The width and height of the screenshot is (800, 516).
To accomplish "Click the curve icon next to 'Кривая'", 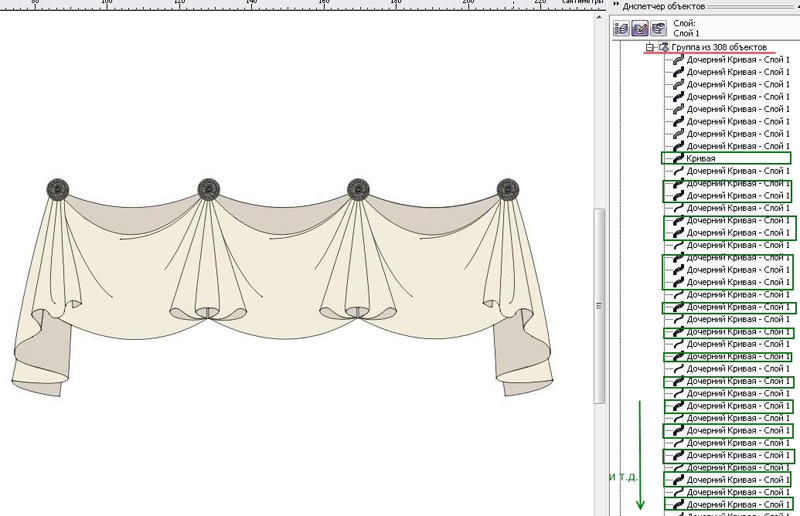I will click(679, 158).
